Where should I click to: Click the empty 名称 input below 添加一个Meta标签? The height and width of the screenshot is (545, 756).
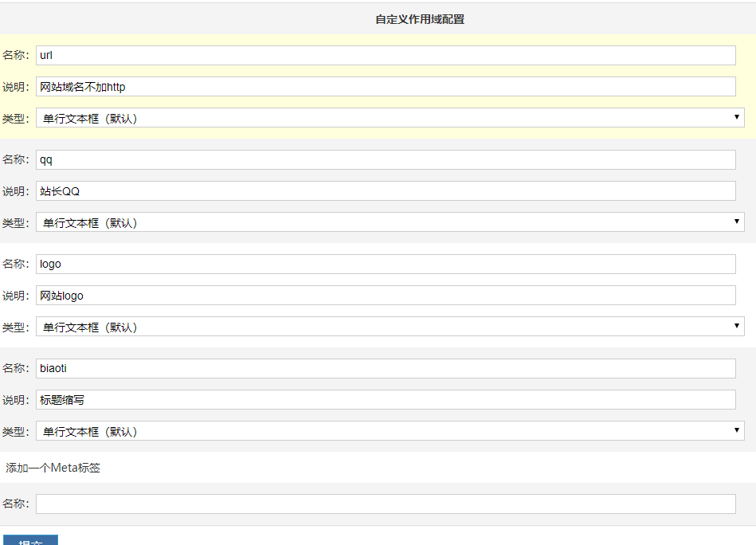319,504
